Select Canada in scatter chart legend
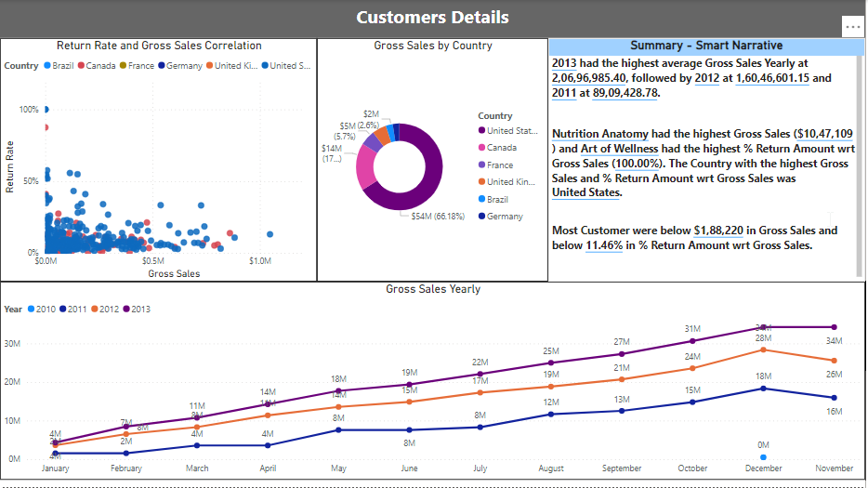This screenshot has width=868, height=488. [x=97, y=65]
